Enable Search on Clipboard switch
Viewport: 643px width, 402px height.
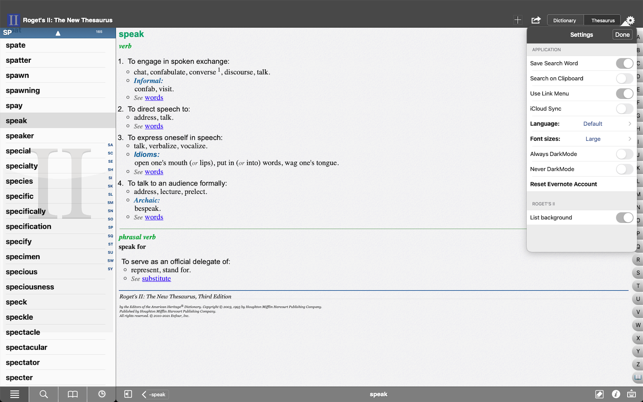624,78
